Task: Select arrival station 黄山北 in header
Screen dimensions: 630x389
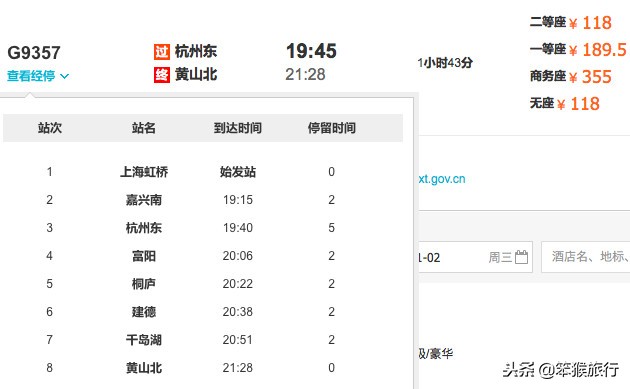Action: (196, 74)
